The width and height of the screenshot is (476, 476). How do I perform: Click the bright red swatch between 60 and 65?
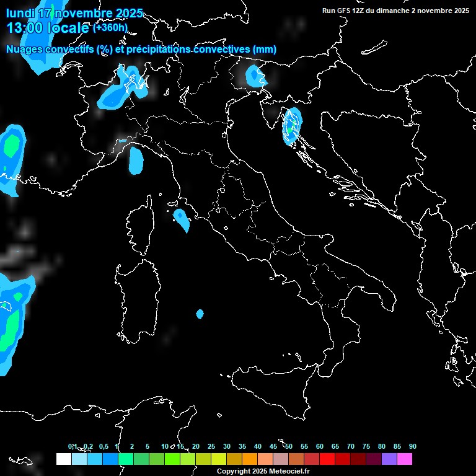[x=327, y=459]
